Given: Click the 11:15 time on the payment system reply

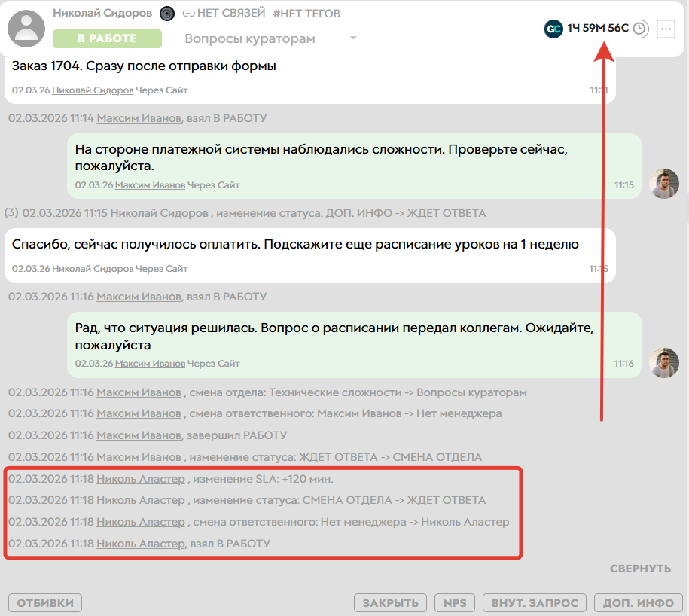Looking at the screenshot, I should (624, 185).
